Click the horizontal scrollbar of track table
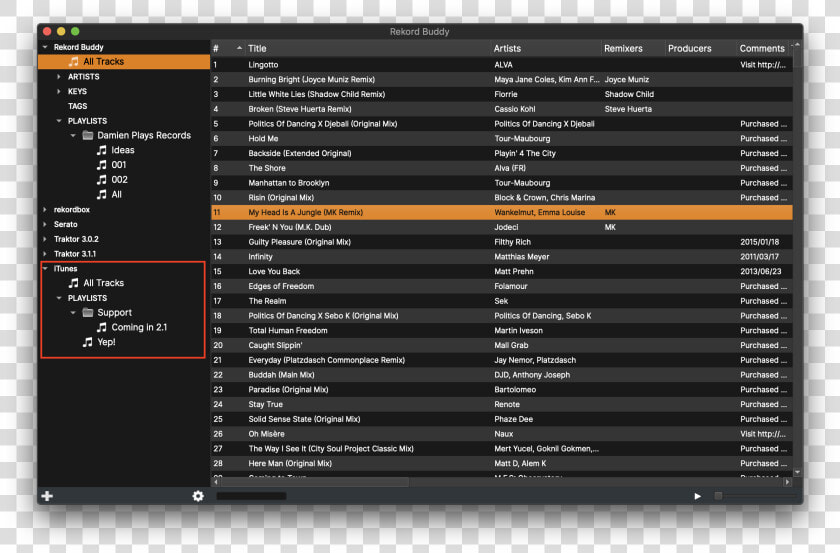The width and height of the screenshot is (840, 553). 315,482
